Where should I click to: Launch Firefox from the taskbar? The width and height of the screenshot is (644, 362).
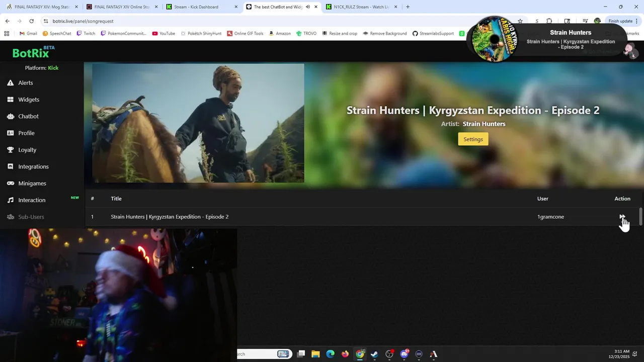[x=345, y=354]
